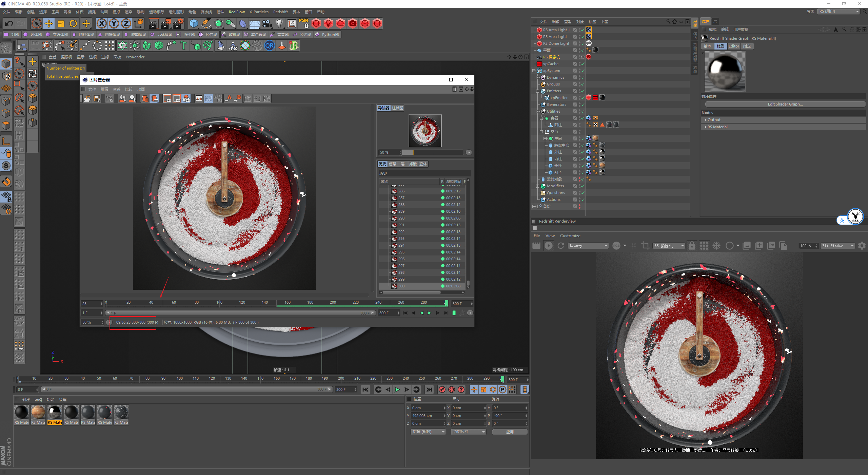Image resolution: width=868 pixels, height=475 pixels.
Task: Activate the Rotate tool in top toolbar
Action: [73, 23]
